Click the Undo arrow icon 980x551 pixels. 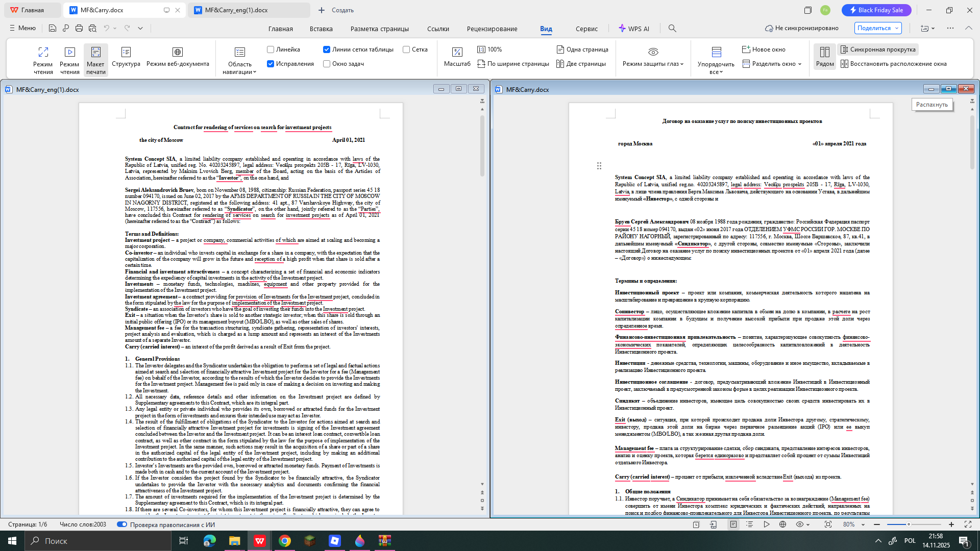click(x=106, y=29)
